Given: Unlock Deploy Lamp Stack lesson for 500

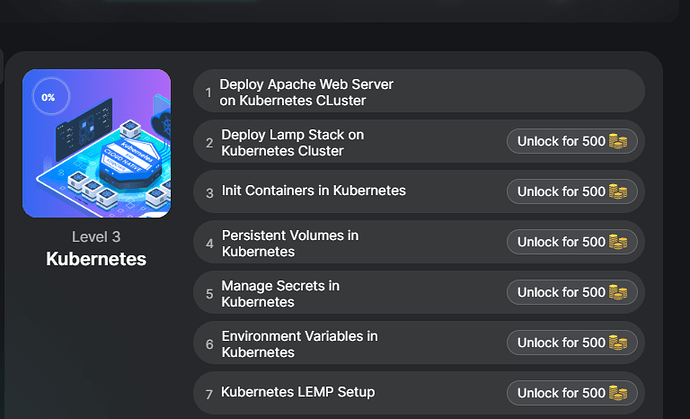Looking at the screenshot, I should 572,141.
